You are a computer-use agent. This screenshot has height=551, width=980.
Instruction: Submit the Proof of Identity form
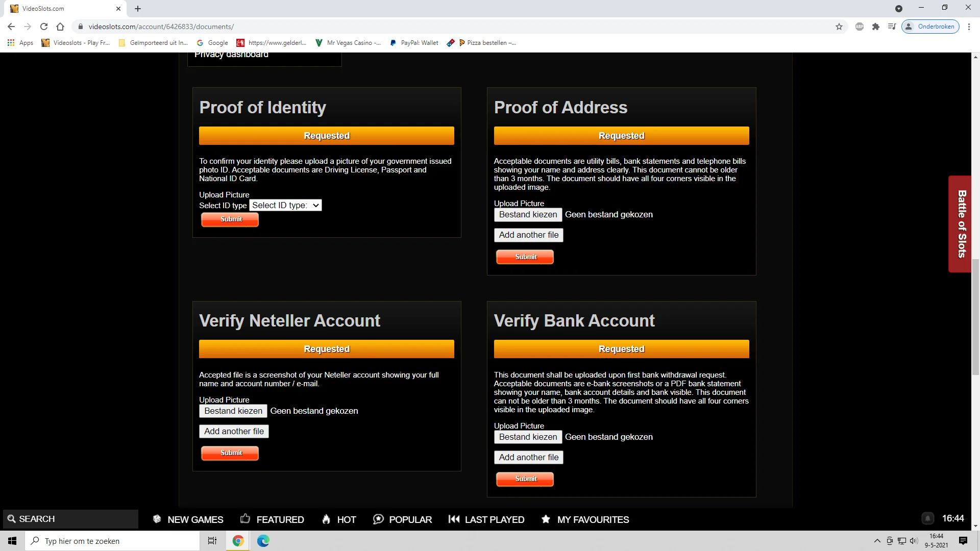230,219
